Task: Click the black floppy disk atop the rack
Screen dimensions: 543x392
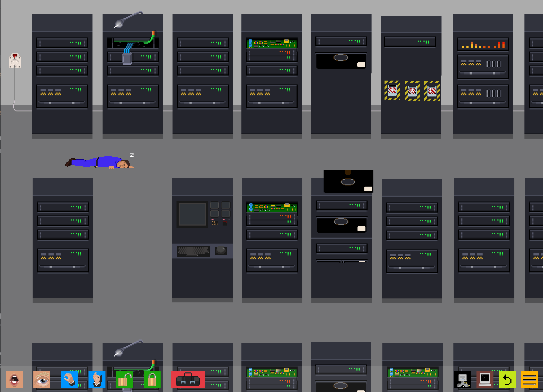Action: tap(348, 182)
